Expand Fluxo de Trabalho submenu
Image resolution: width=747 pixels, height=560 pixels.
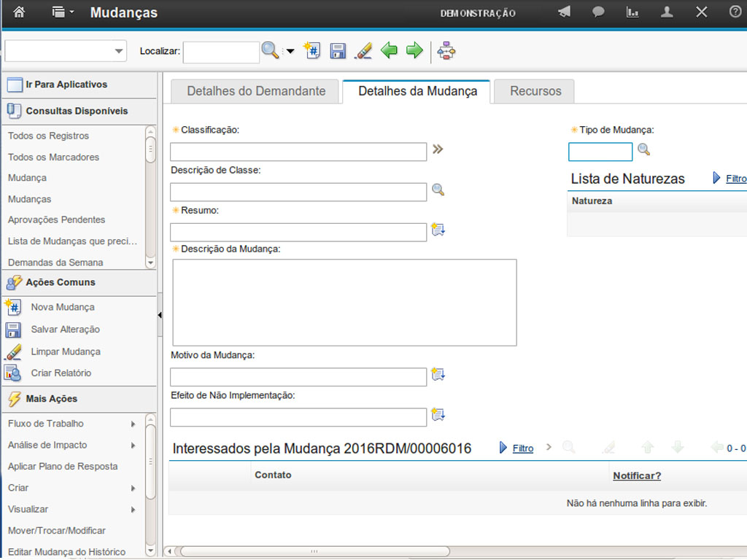(133, 424)
